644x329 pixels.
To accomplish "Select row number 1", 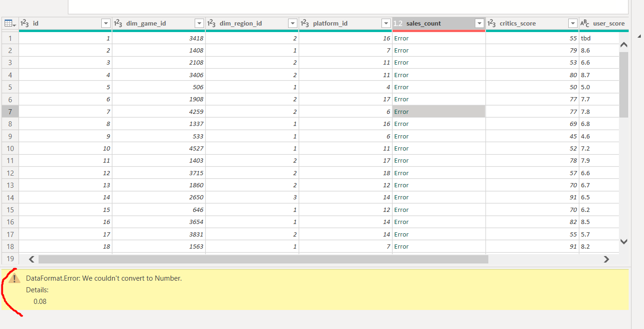I will click(x=10, y=38).
